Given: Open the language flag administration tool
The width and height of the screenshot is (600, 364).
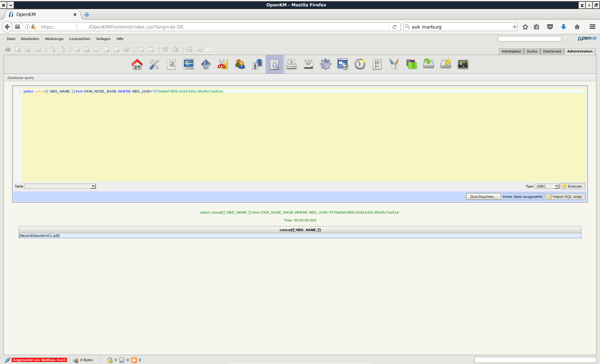Looking at the screenshot, I should coord(411,64).
